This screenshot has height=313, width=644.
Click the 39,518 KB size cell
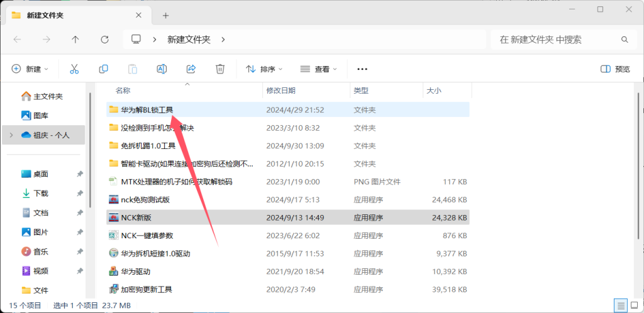coord(450,289)
